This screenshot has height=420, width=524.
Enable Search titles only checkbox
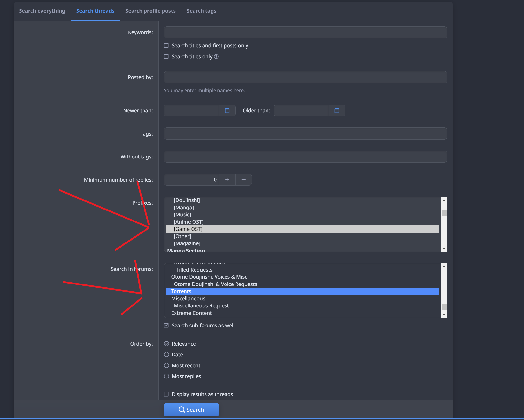(166, 57)
